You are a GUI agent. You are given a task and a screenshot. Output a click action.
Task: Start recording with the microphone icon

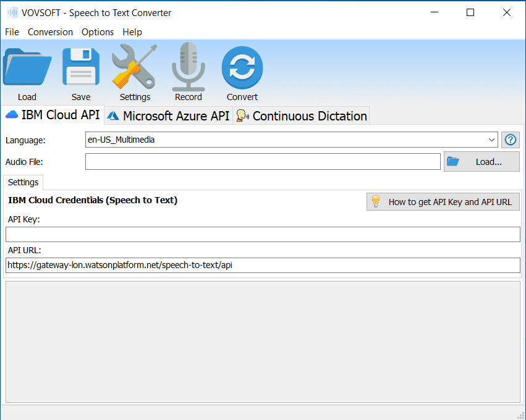pyautogui.click(x=188, y=67)
